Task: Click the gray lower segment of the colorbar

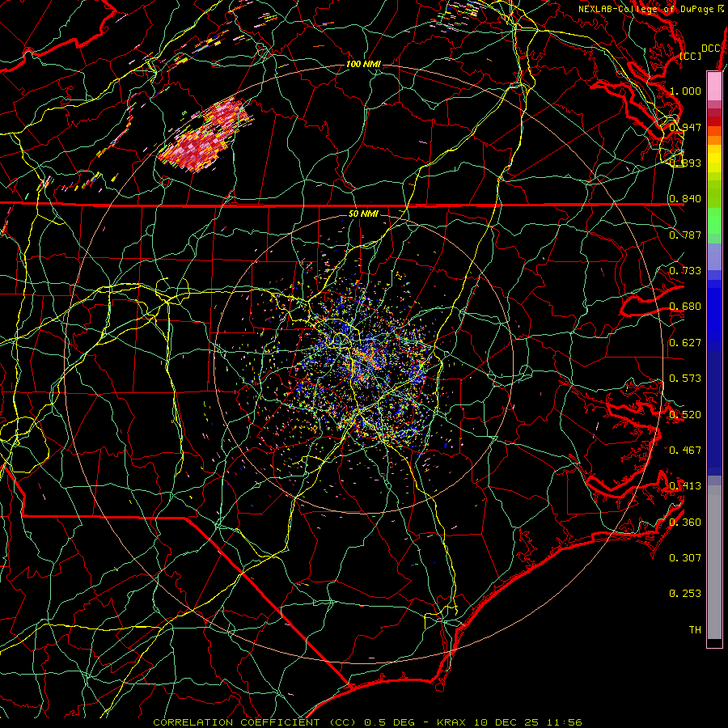Action: 714,562
